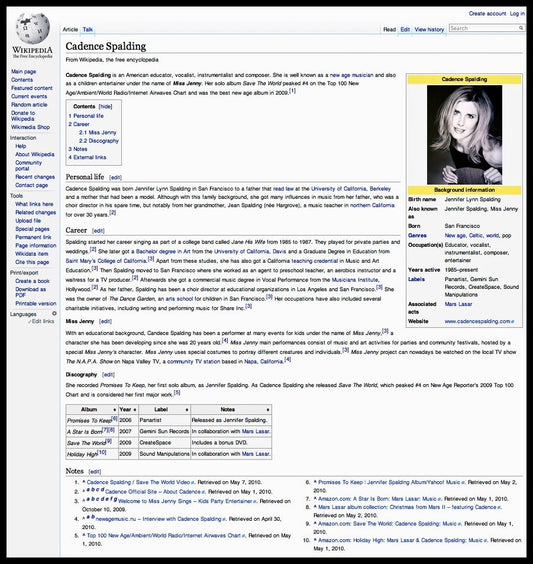This screenshot has width=533, height=564.
Task: Jump to 2.1 Miss Jenny in Contents
Action: click(97, 132)
